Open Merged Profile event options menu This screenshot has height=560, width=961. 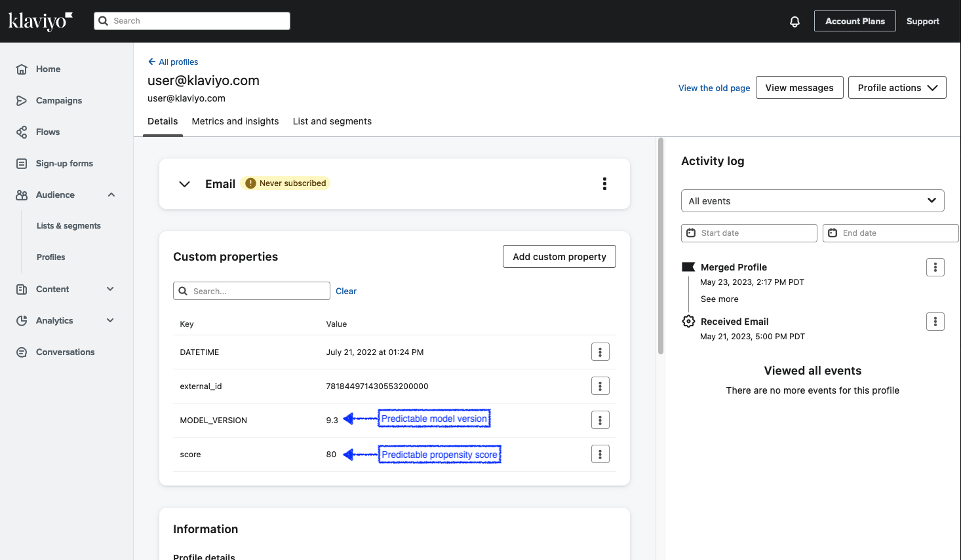tap(935, 267)
